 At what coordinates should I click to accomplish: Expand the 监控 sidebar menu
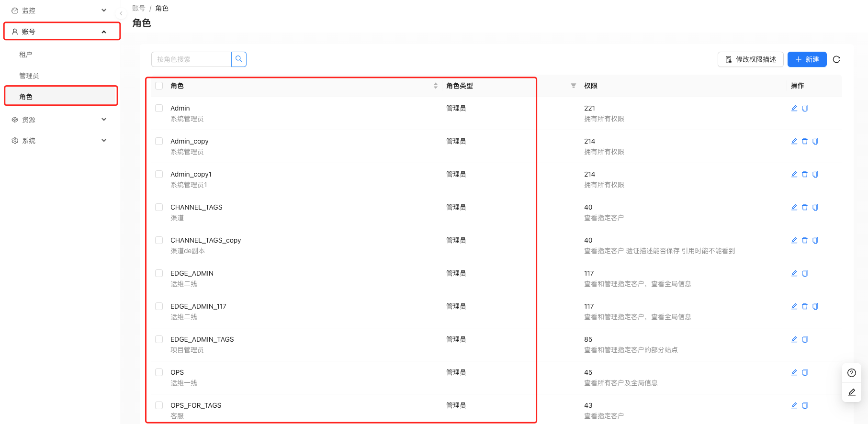tap(59, 11)
